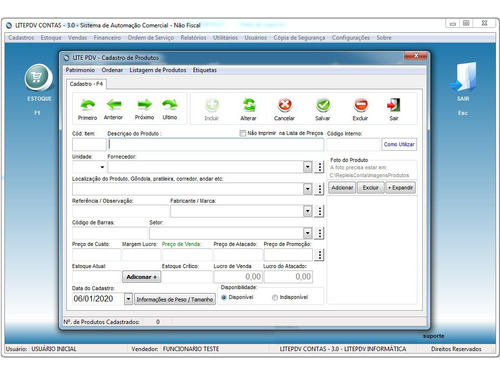Expand the Localização do Produto dropdown
Viewport: 500px width, 375px height.
point(308,189)
